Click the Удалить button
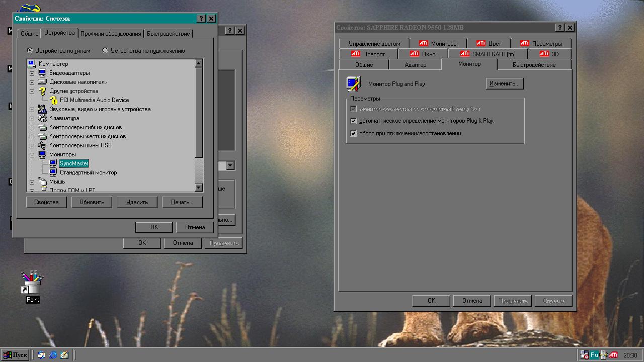The height and width of the screenshot is (362, 644). pyautogui.click(x=137, y=202)
